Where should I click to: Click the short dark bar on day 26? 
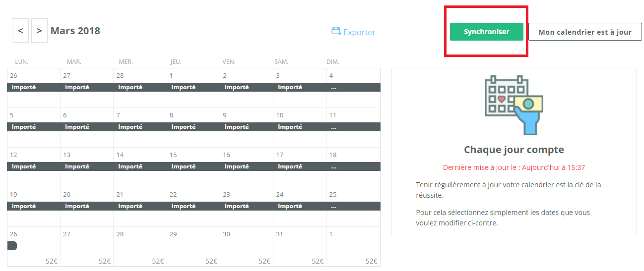[12, 246]
